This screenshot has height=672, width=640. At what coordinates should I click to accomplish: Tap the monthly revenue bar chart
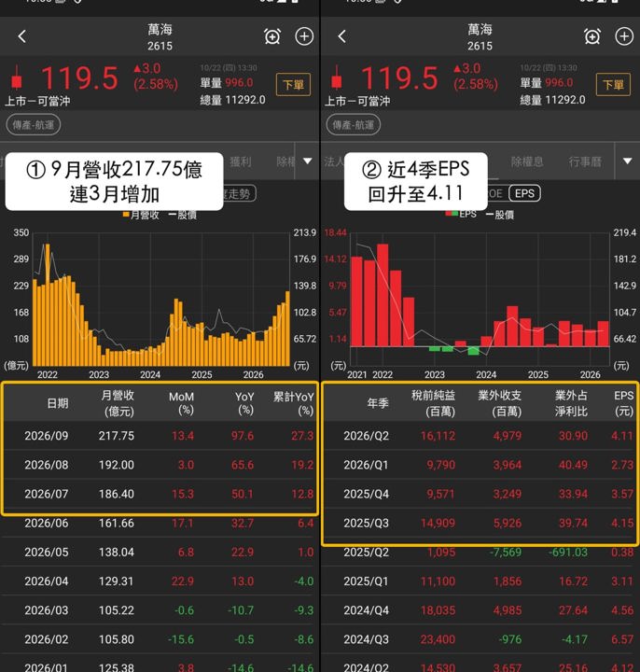coord(161,300)
